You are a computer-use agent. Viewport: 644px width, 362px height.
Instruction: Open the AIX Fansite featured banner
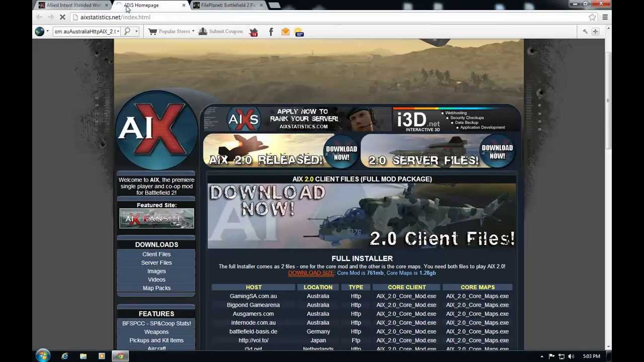(x=156, y=219)
